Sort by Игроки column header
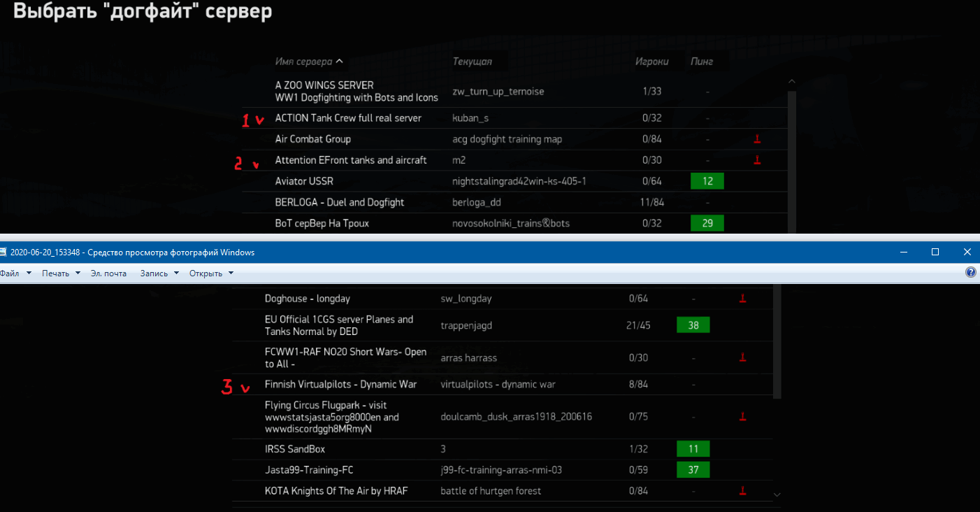980x512 pixels. pyautogui.click(x=651, y=62)
